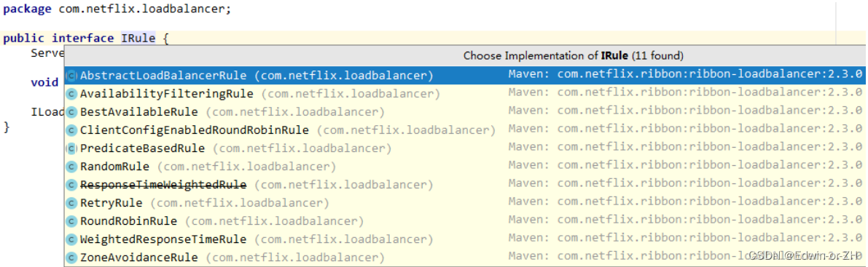The image size is (868, 267).
Task: Click the ClientConfigEnabledRoundRobinRule class icon
Action: click(x=71, y=130)
